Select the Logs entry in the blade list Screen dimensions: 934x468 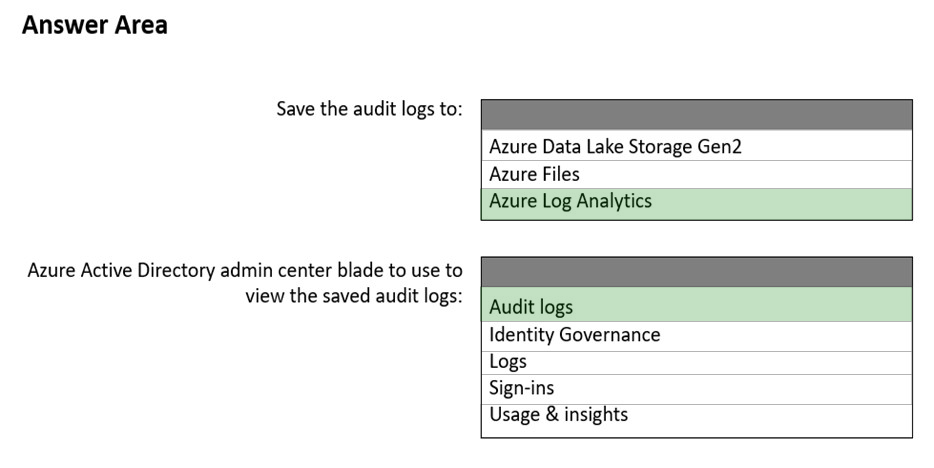(696, 363)
